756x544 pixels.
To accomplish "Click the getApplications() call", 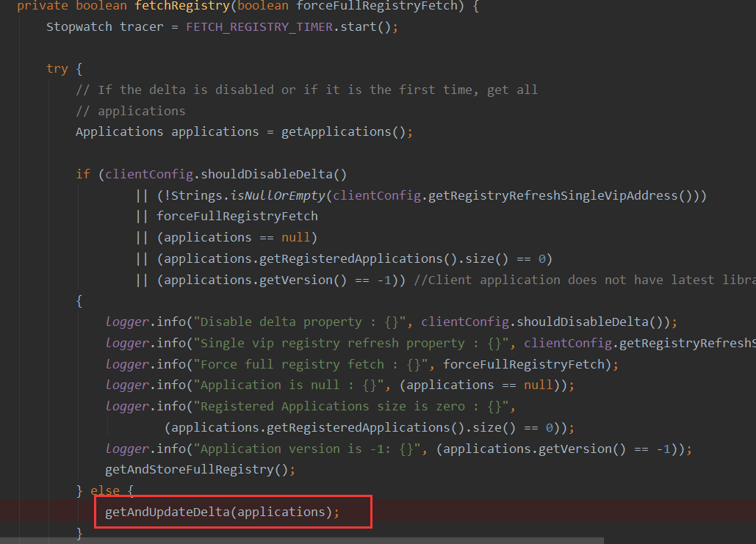I will click(345, 132).
